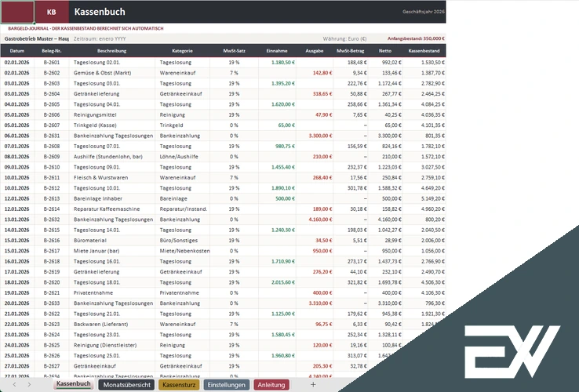Viewport: 579px width, 392px height.
Task: Select income value 1.395,20 €
Action: tap(283, 83)
